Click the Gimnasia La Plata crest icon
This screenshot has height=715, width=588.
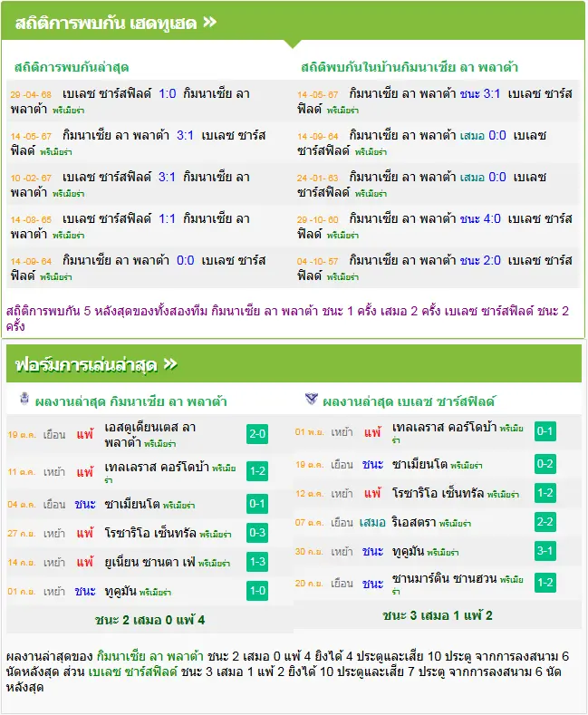tap(24, 399)
